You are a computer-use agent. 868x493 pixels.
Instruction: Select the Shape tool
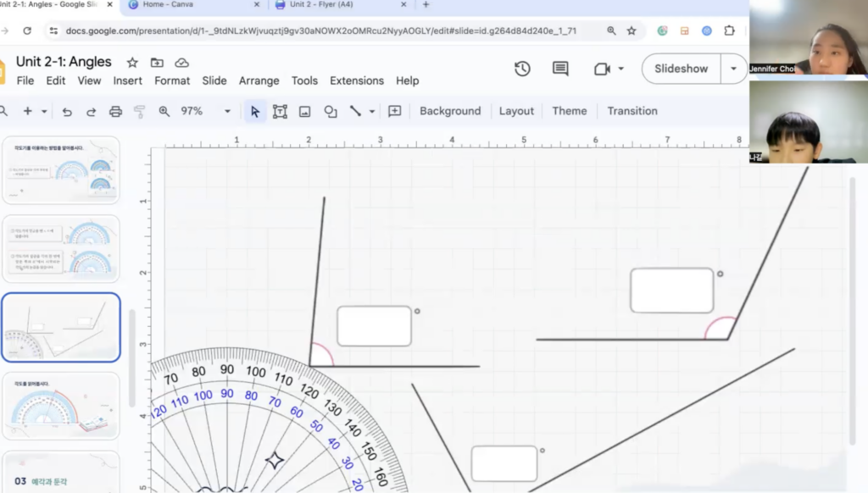point(331,111)
